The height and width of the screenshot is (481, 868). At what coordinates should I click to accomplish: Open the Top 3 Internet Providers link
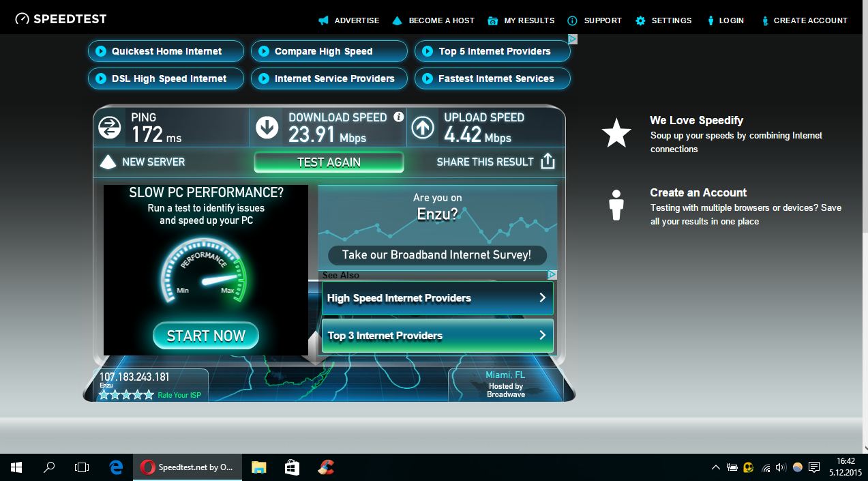pyautogui.click(x=437, y=336)
